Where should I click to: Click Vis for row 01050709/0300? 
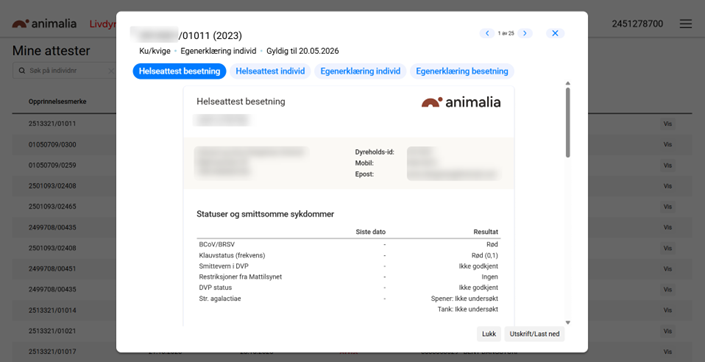pos(668,144)
